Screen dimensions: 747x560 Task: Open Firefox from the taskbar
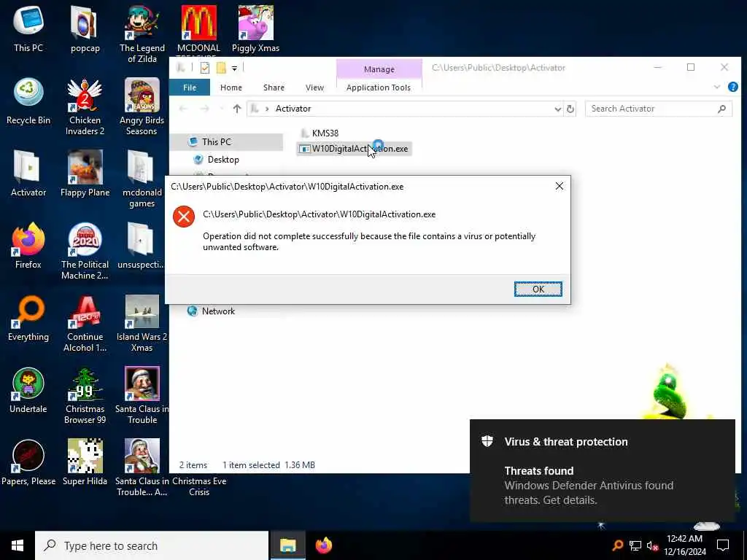pyautogui.click(x=323, y=545)
